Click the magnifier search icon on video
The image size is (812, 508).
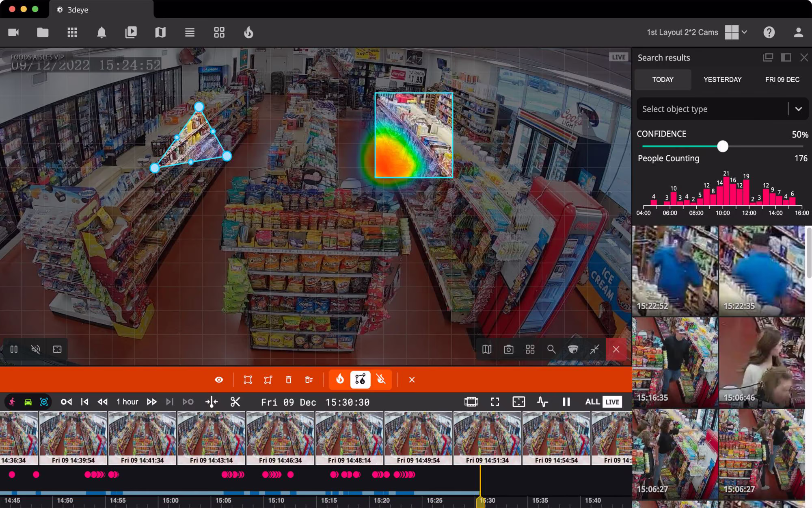coord(551,349)
